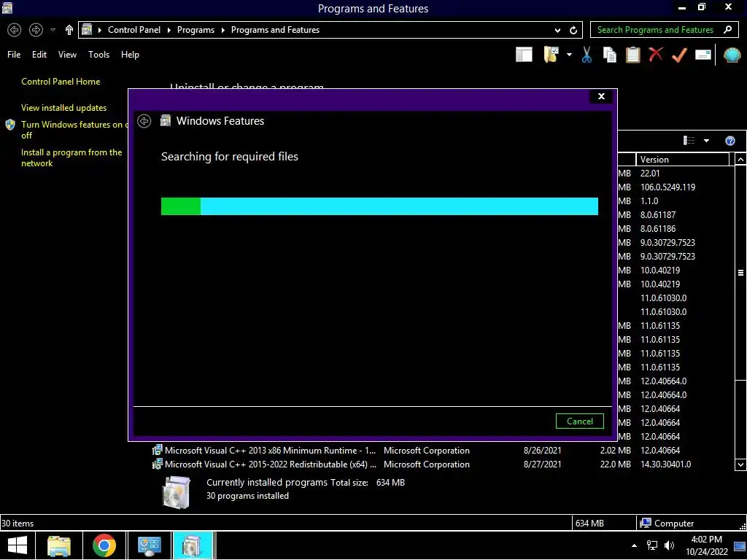
Task: Click the Copy pages icon
Action: pyautogui.click(x=609, y=55)
